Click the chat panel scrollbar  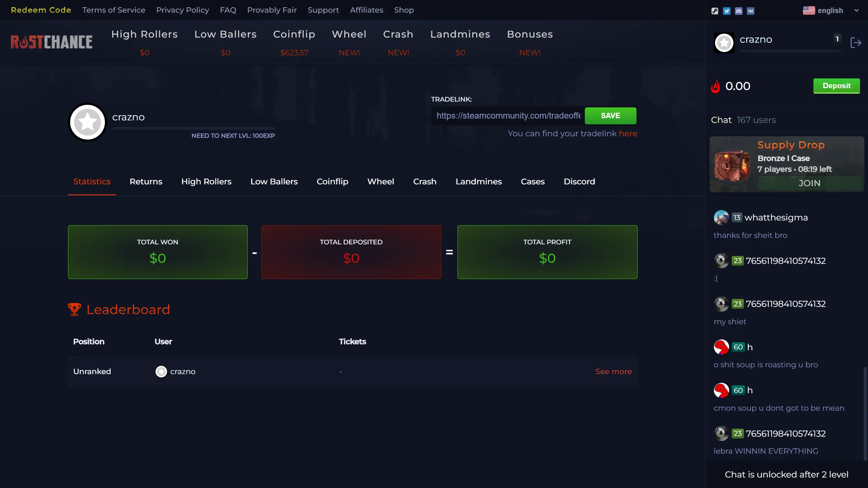(865, 414)
